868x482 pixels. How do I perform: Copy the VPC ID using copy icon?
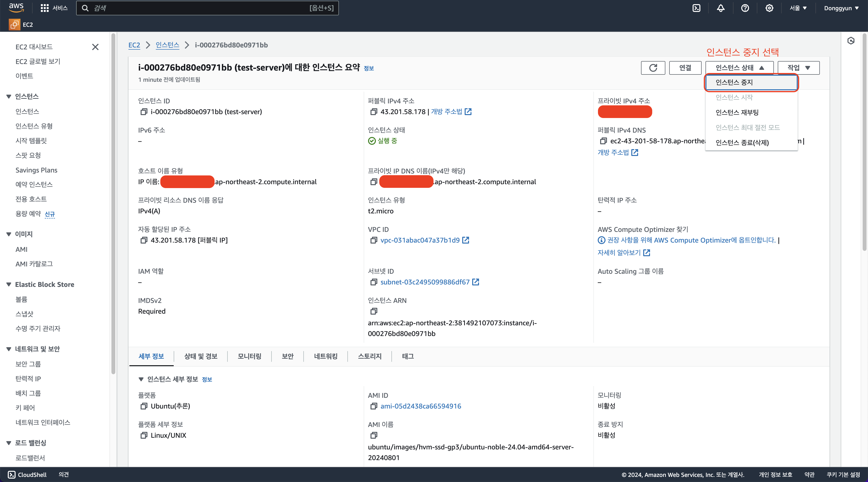(x=373, y=240)
